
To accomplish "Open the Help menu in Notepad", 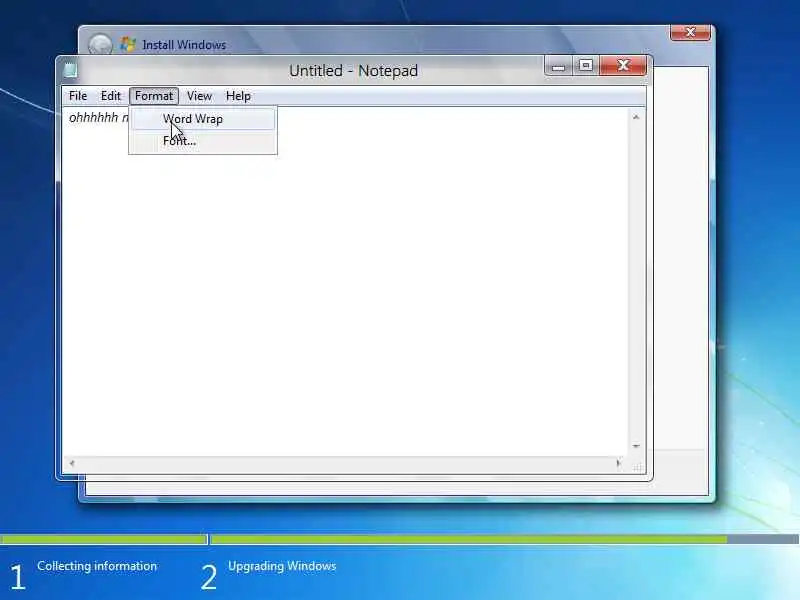I will 238,96.
